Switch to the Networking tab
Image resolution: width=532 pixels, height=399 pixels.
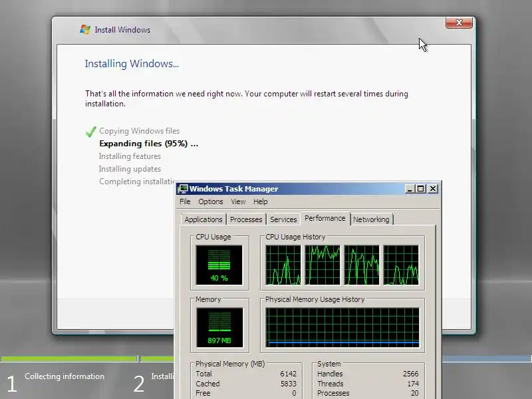click(371, 219)
